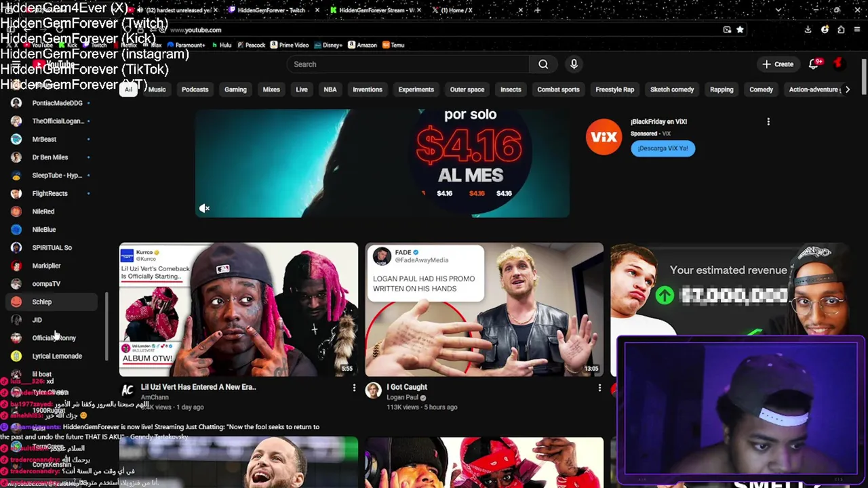Switch to the HiddenGemForever Twitch browser tab
This screenshot has height=488, width=868.
273,10
